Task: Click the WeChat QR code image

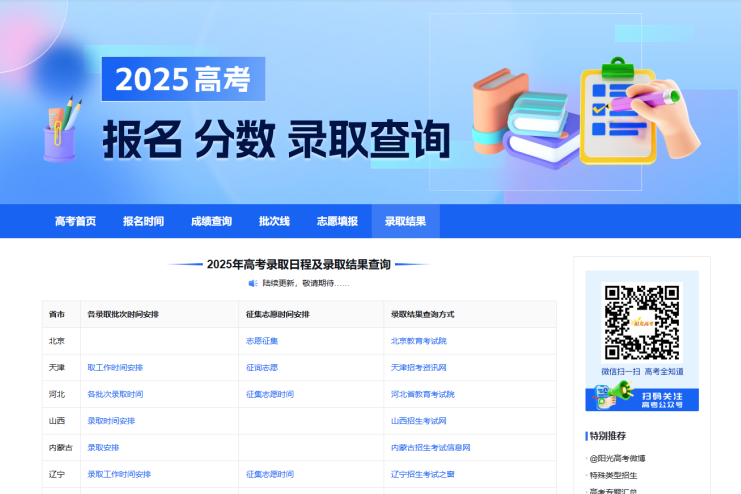Action: pos(642,322)
